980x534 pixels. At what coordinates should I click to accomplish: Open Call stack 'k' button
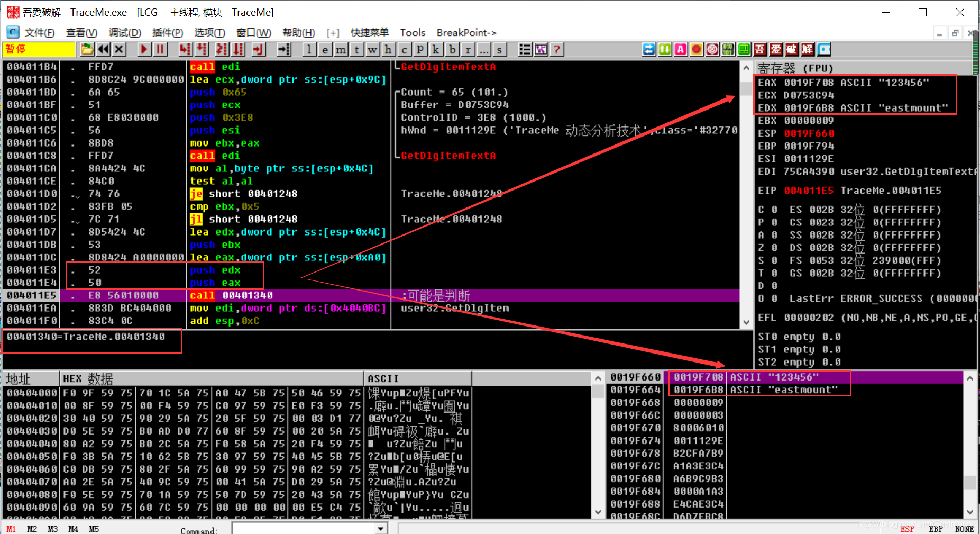(436, 49)
